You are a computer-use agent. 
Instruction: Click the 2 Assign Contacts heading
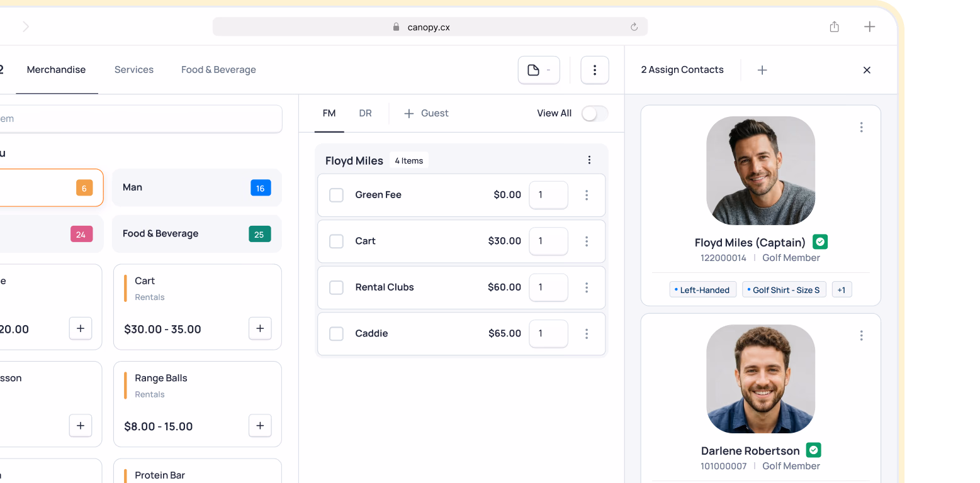pyautogui.click(x=682, y=70)
